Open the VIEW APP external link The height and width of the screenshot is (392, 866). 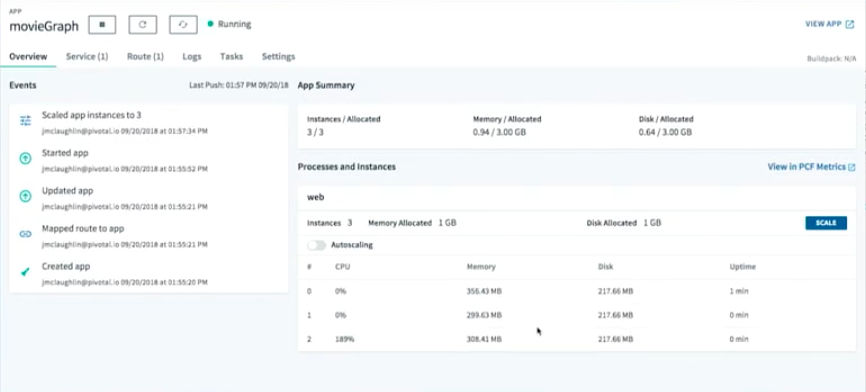click(x=830, y=24)
